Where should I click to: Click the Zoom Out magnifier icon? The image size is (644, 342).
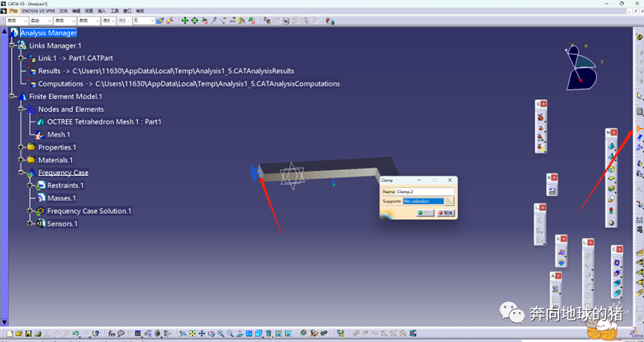(230, 333)
